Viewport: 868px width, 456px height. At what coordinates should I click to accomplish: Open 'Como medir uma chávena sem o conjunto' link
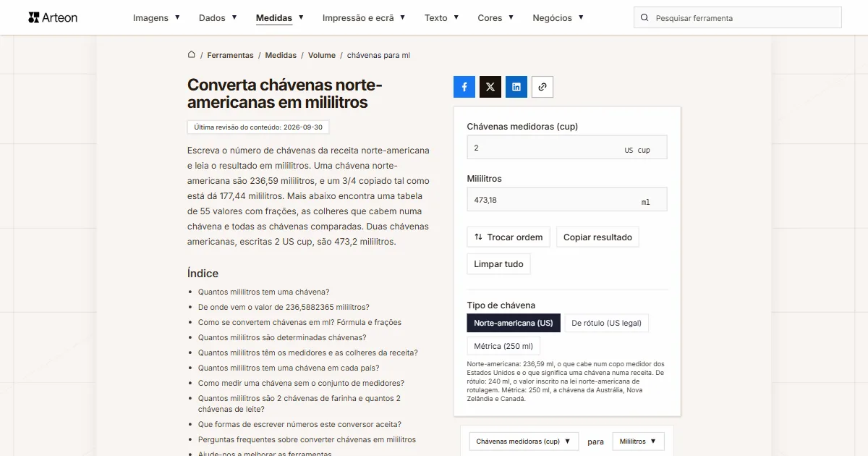pyautogui.click(x=301, y=383)
